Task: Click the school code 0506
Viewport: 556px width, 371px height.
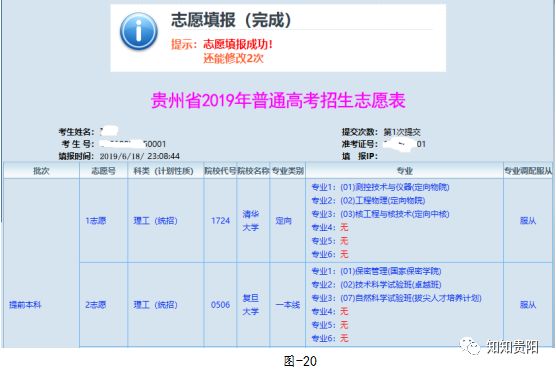Action: point(220,305)
